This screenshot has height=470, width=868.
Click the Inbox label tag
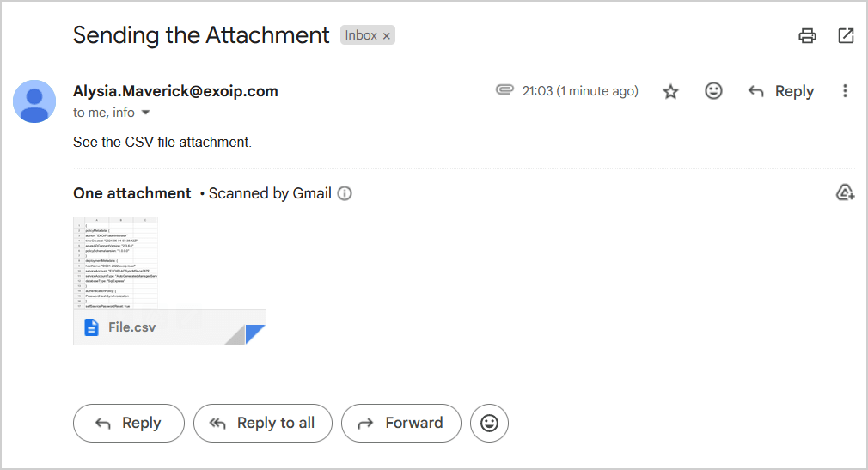pos(361,35)
